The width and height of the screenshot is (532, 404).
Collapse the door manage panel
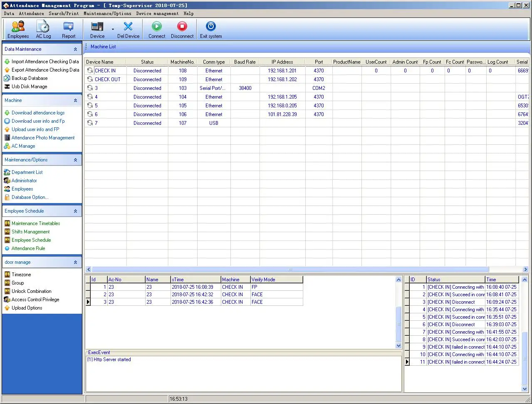click(x=75, y=263)
